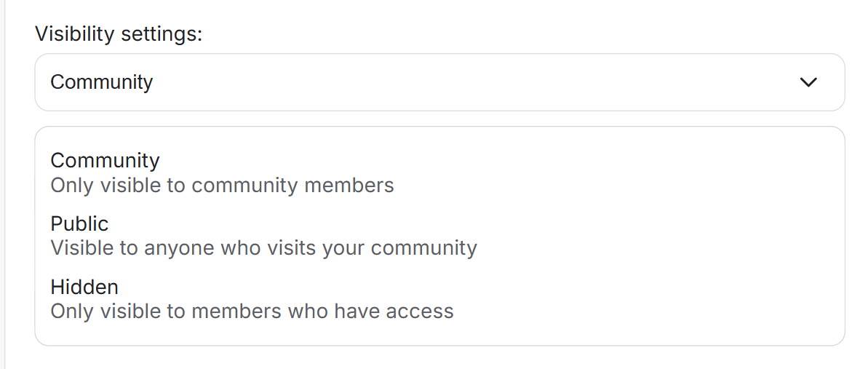Click "Visible to anyone who visits your community"
The width and height of the screenshot is (868, 369).
[x=263, y=248]
